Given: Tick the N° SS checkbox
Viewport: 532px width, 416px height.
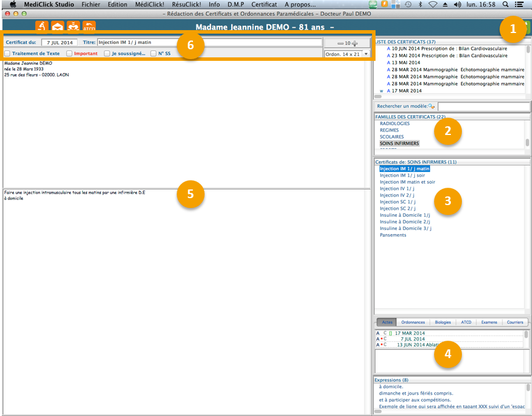Looking at the screenshot, I should point(154,54).
